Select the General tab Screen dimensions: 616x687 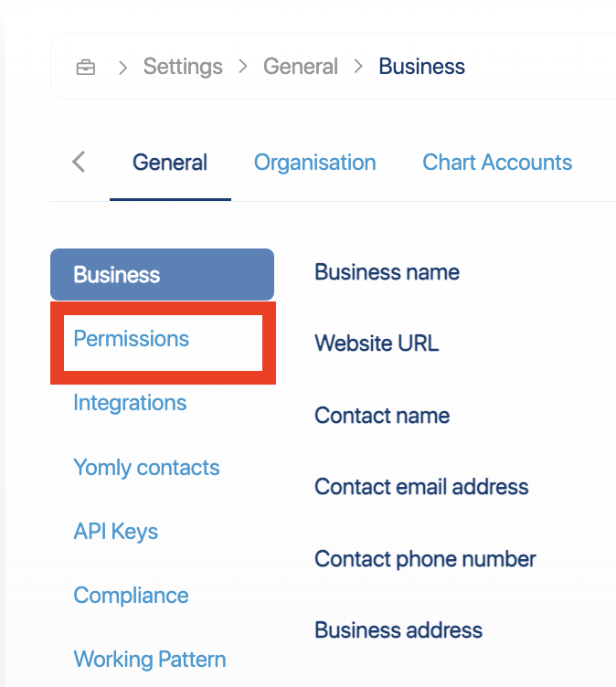170,163
